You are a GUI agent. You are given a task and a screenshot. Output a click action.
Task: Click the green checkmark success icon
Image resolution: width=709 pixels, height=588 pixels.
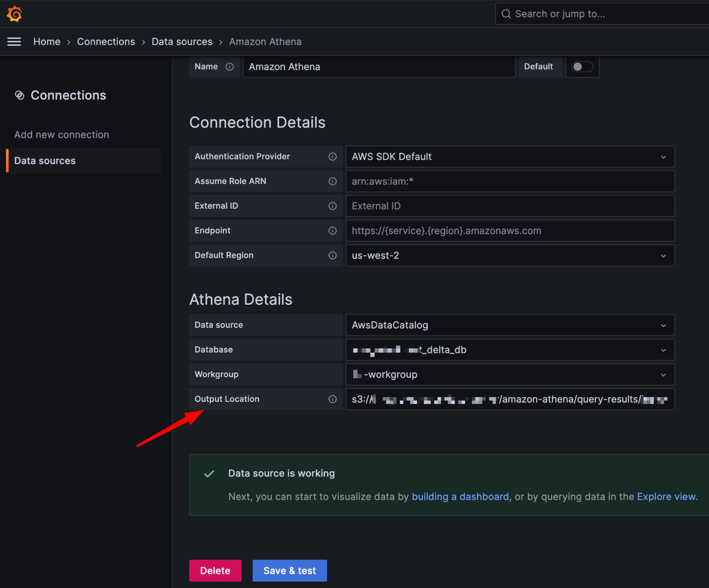209,473
